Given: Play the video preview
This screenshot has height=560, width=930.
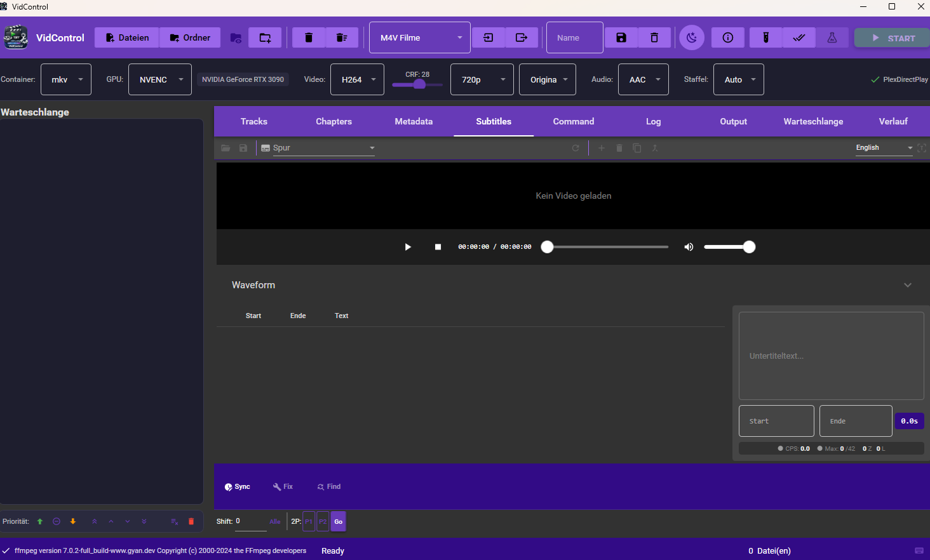Looking at the screenshot, I should click(408, 247).
